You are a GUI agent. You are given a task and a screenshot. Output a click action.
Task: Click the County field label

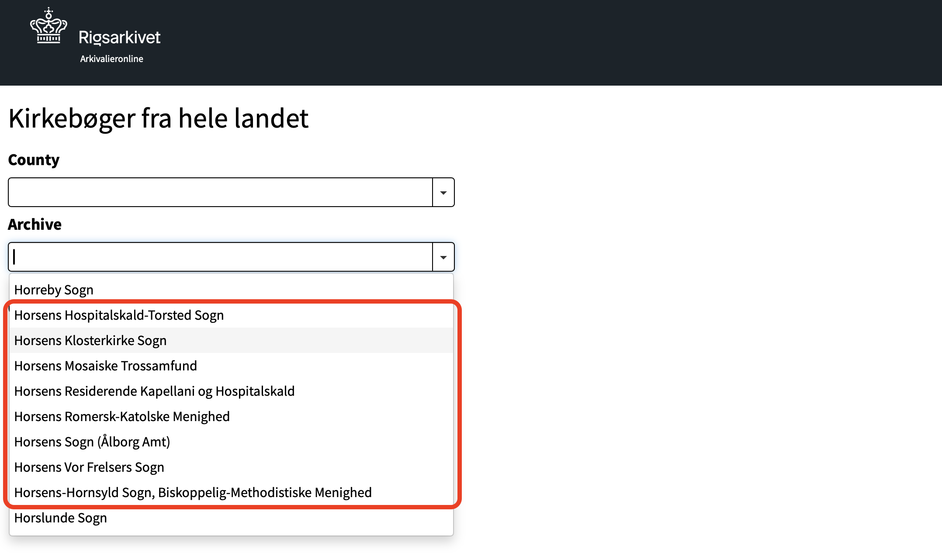tap(34, 160)
